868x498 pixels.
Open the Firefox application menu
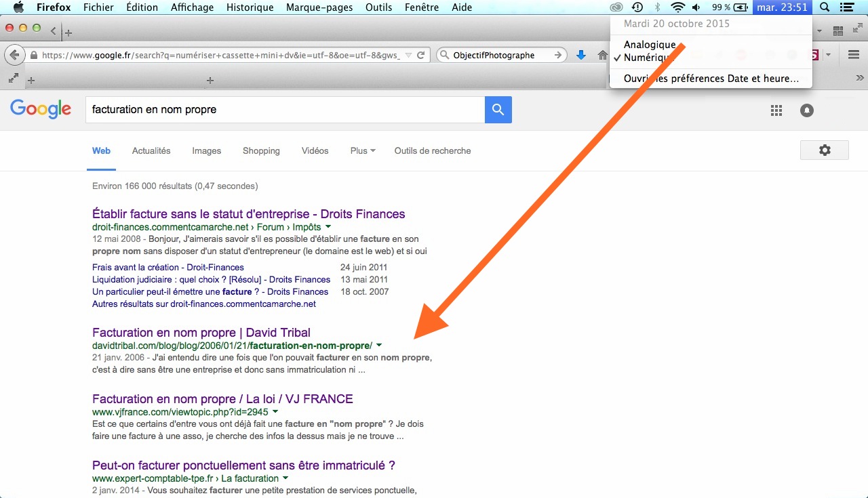click(54, 7)
